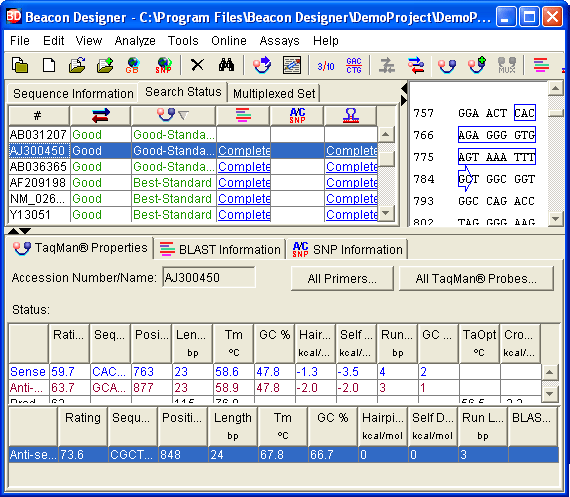570x497 pixels.
Task: Click last column Complete link for Y13051
Action: point(352,215)
